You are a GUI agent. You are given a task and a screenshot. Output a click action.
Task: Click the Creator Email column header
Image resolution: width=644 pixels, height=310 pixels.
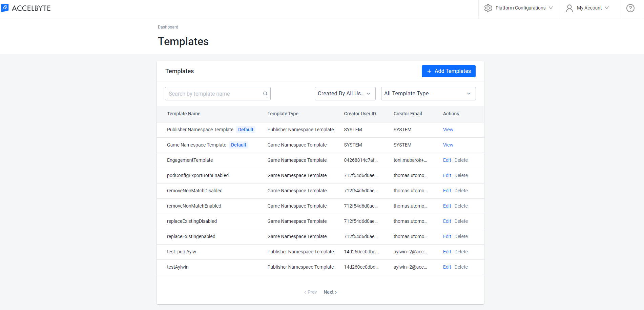(x=408, y=114)
